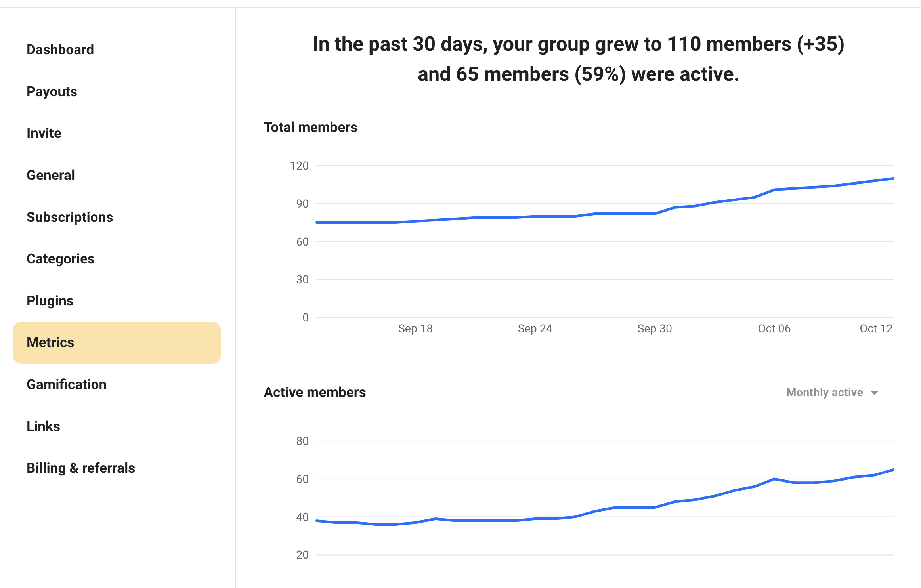Select the highlighted Metrics item

point(50,342)
